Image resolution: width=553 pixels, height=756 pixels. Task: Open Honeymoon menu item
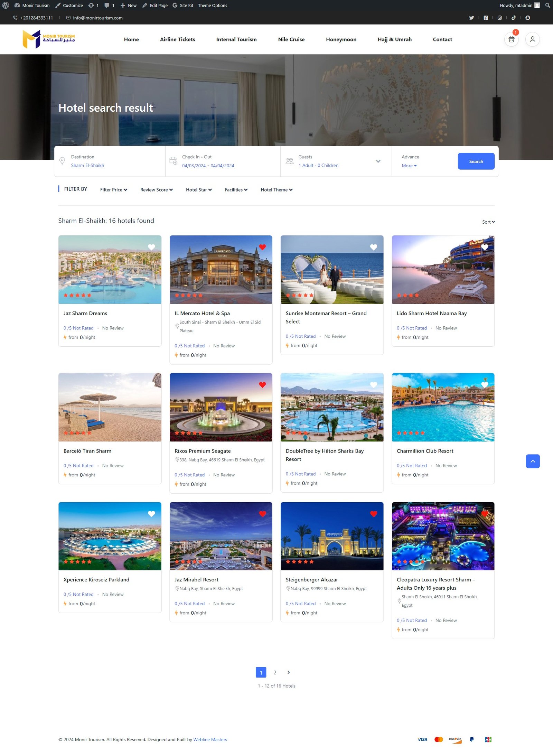click(x=341, y=39)
